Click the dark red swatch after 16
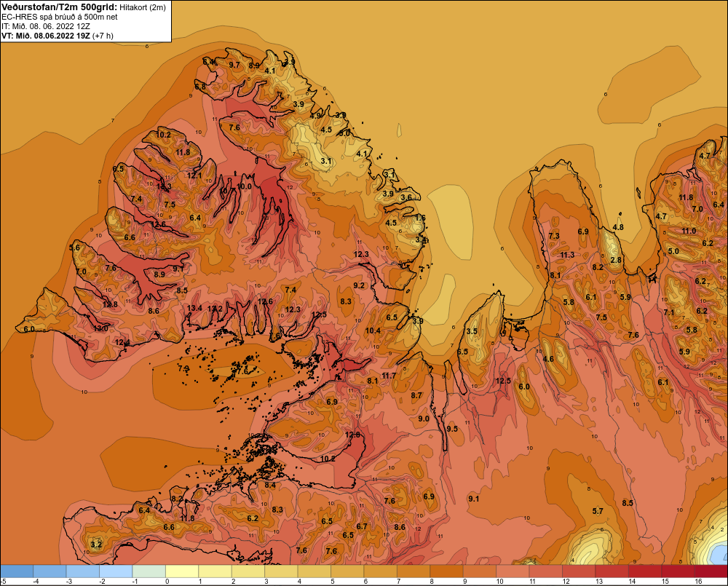The image size is (728, 586). coord(711,571)
